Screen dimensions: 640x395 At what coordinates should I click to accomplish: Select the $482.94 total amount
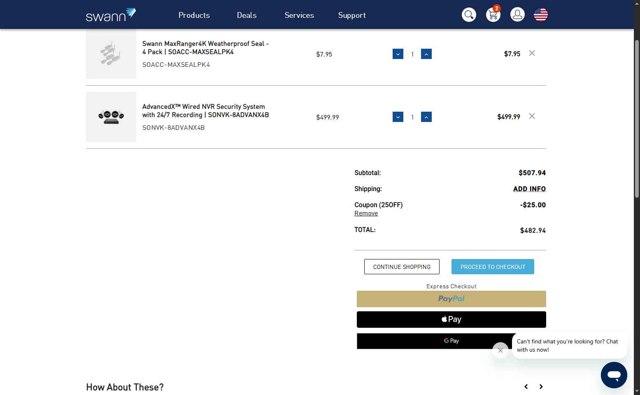coord(533,231)
